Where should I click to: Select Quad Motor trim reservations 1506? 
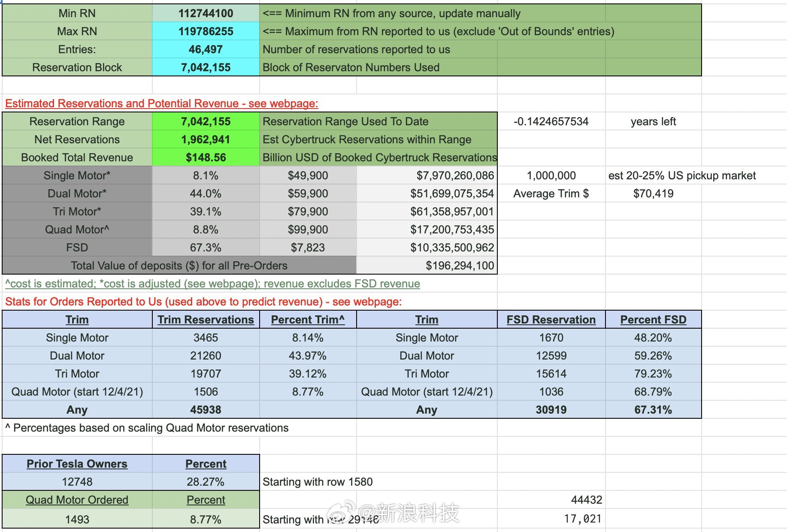click(206, 392)
